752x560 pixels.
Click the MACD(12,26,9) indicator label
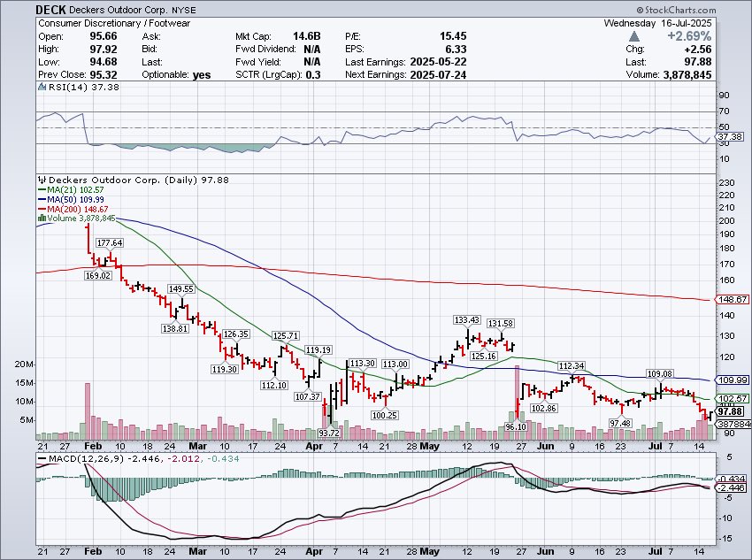pos(87,459)
